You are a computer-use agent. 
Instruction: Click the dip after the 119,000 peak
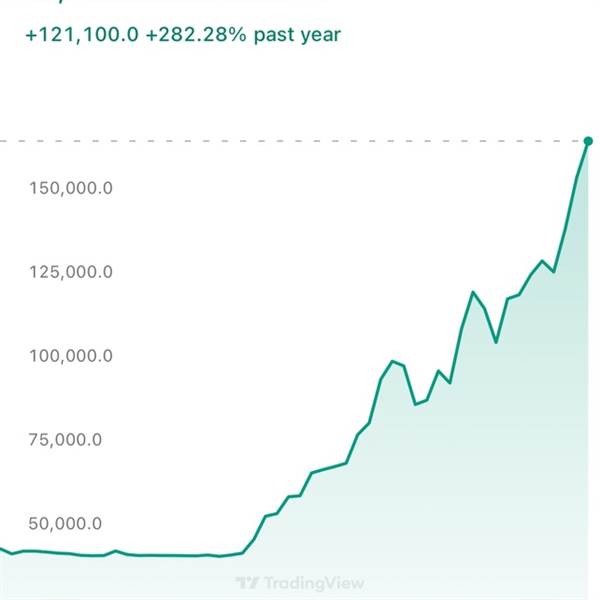(x=496, y=342)
